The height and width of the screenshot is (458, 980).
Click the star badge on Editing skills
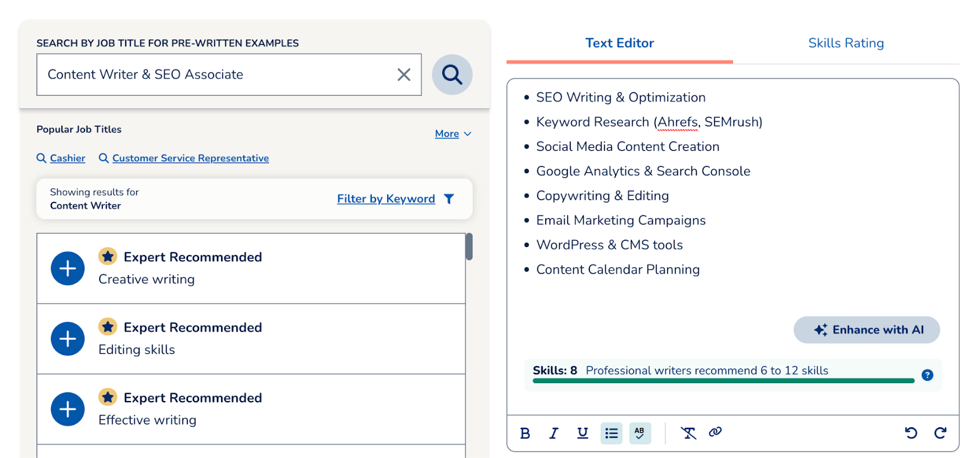tap(108, 327)
